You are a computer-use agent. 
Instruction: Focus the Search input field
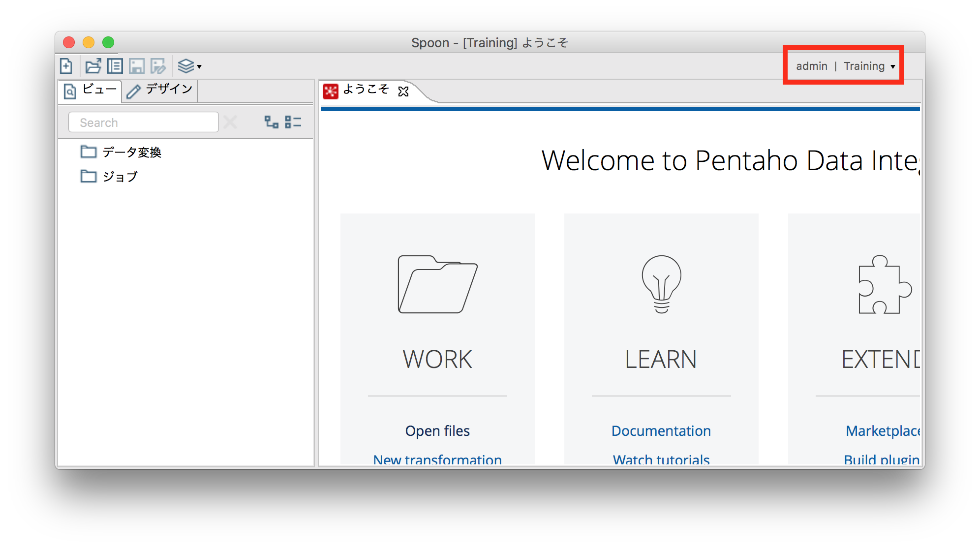(x=143, y=122)
